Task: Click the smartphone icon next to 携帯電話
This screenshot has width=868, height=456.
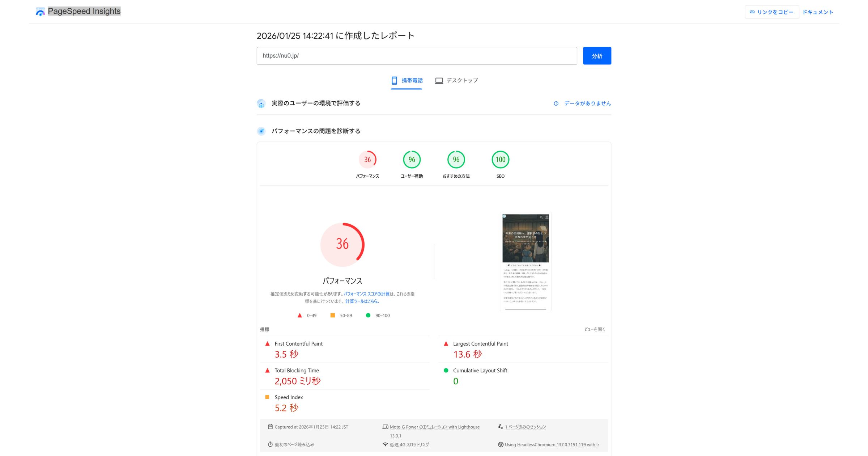Action: (x=394, y=80)
